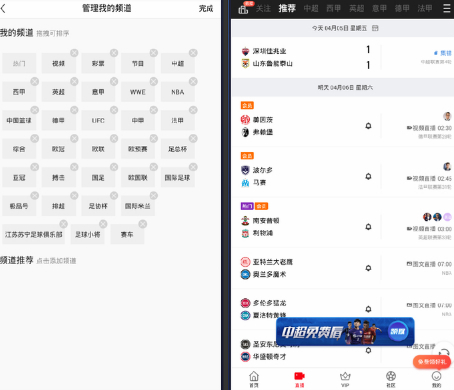The height and width of the screenshot is (390, 454).
Task: Switch to the 英超 tab in top bar
Action: pos(356,8)
